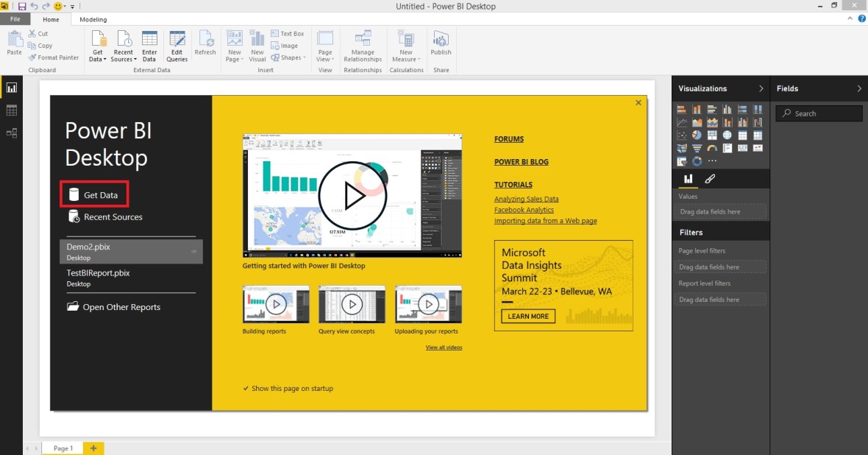The image size is (868, 455).
Task: Open Manage Relationships from the ribbon
Action: 363,46
